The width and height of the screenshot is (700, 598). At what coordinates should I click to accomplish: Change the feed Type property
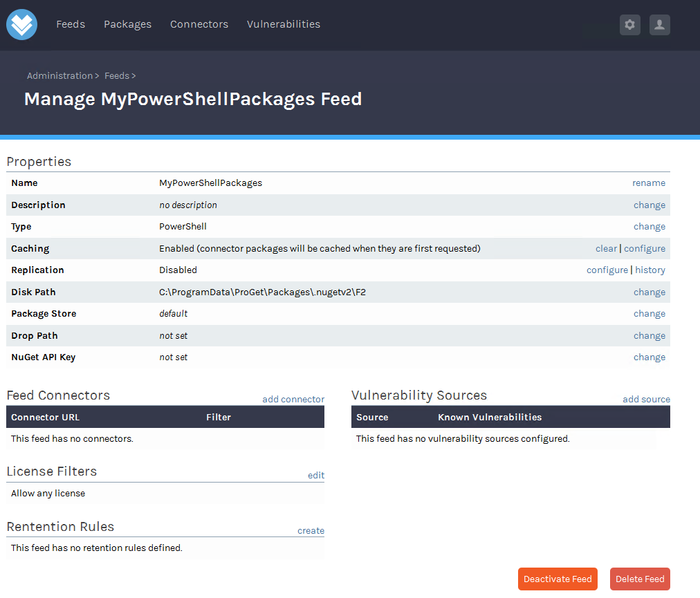pyautogui.click(x=650, y=227)
